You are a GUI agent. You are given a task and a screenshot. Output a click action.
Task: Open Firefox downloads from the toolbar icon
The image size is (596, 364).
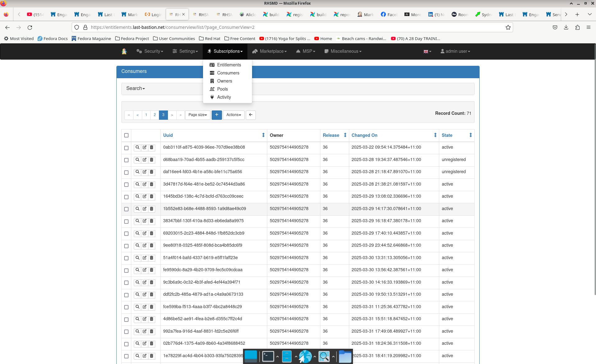(x=566, y=27)
